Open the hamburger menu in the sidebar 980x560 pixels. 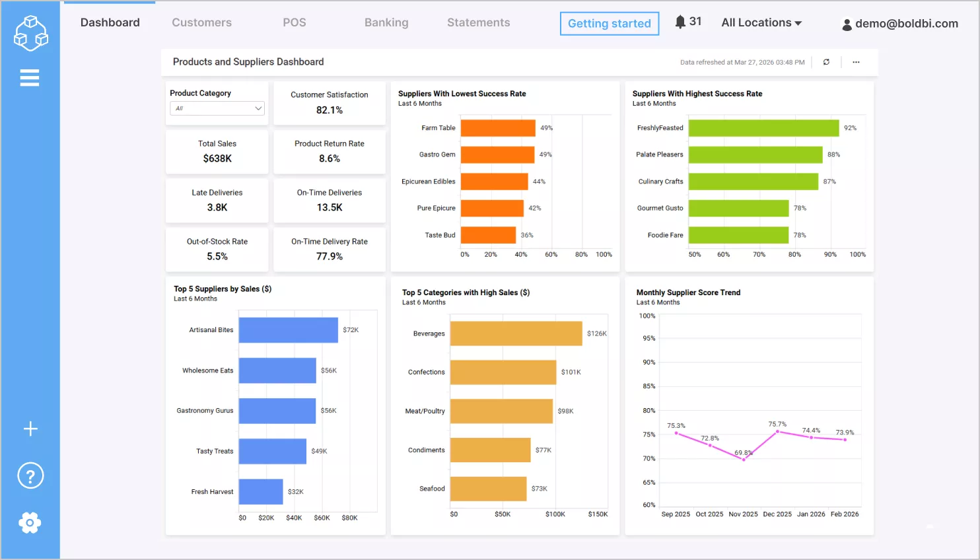[x=30, y=77]
